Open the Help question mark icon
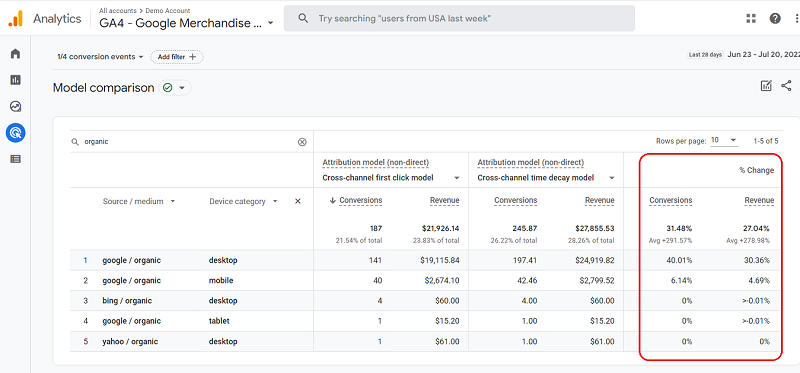This screenshot has height=373, width=800. (x=775, y=19)
